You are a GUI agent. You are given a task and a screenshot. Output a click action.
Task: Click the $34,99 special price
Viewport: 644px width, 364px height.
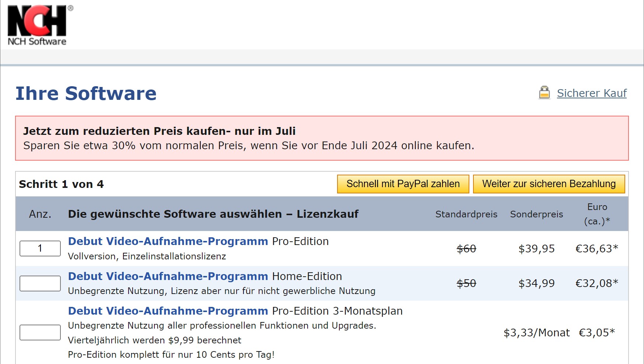coord(536,283)
